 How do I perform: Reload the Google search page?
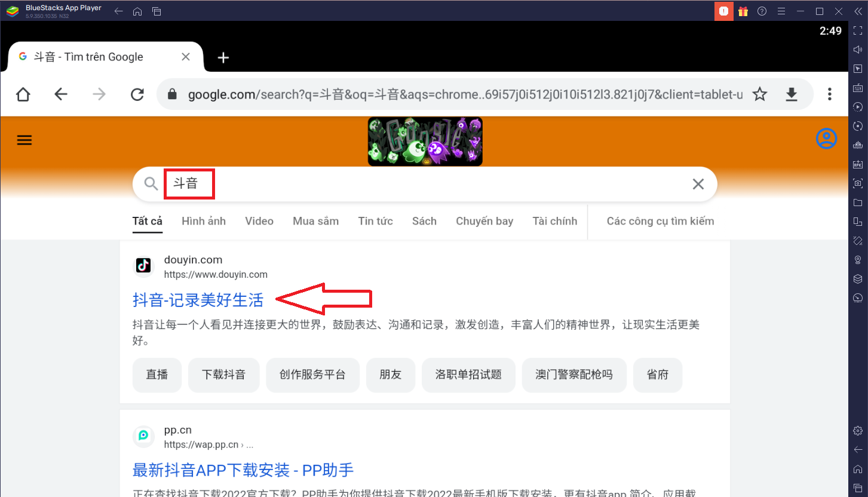click(137, 94)
